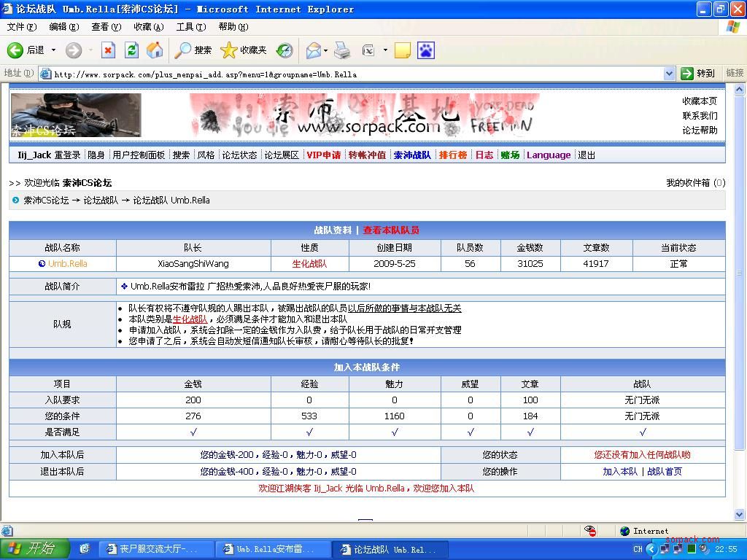Open the Favorites (收藏夹) star button
This screenshot has width=747, height=560.
[x=244, y=50]
